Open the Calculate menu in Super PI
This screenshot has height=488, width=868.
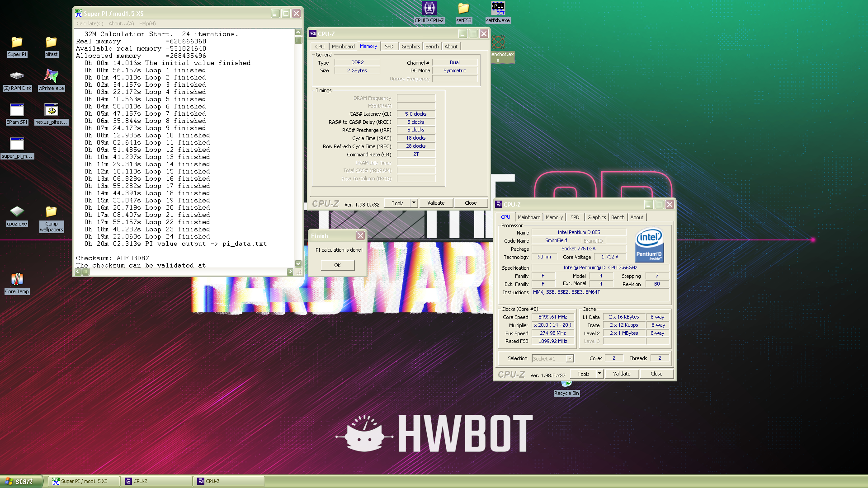coord(90,23)
